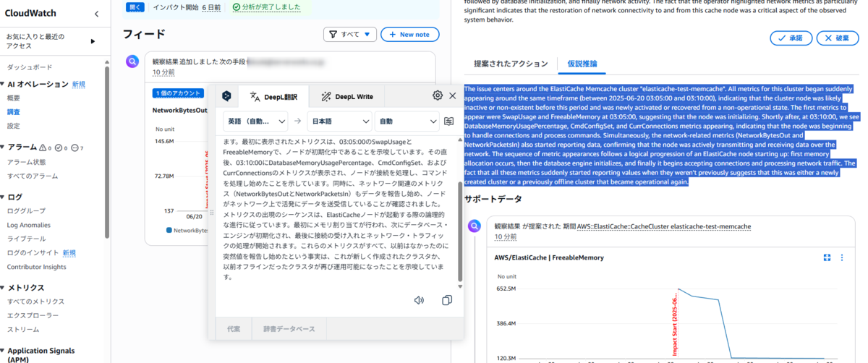Click the purple observation icon in the feed

[x=132, y=62]
